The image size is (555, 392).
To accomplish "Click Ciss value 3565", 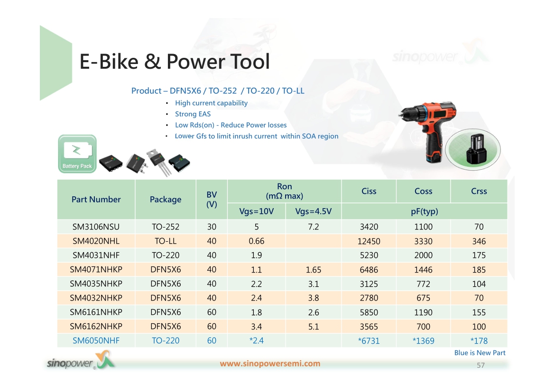I will click(x=369, y=327).
